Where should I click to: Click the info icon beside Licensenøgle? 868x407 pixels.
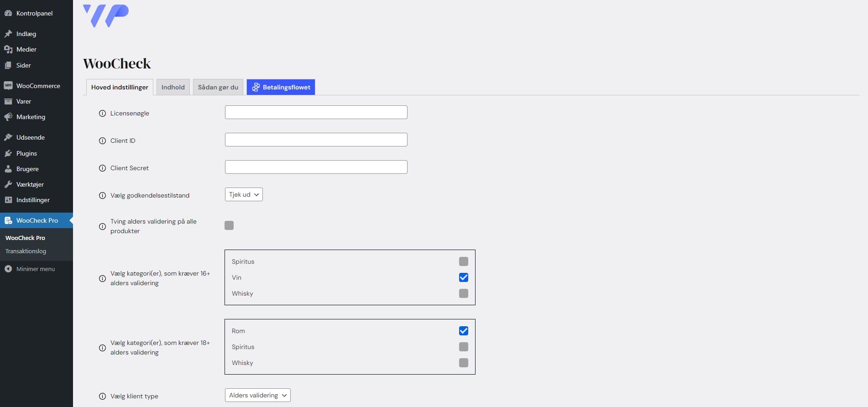point(102,114)
